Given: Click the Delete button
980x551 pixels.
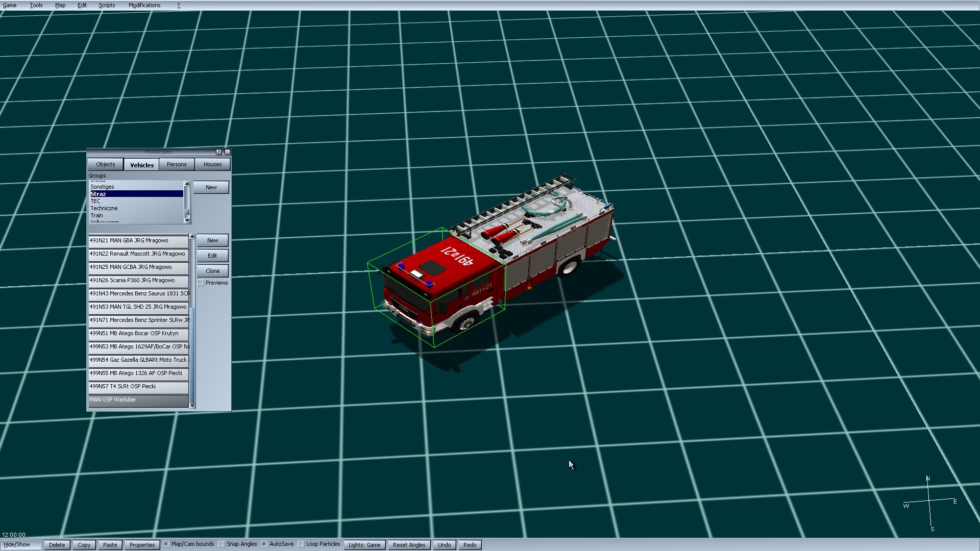Looking at the screenshot, I should pos(57,545).
